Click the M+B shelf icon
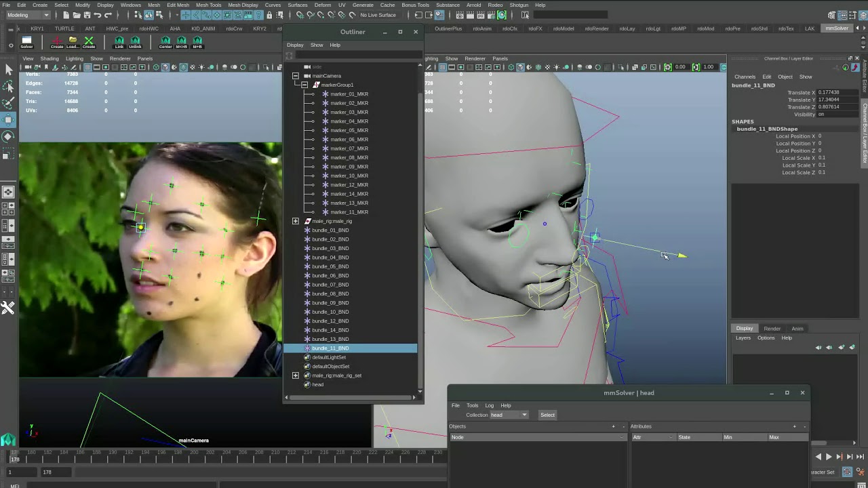 click(x=197, y=42)
